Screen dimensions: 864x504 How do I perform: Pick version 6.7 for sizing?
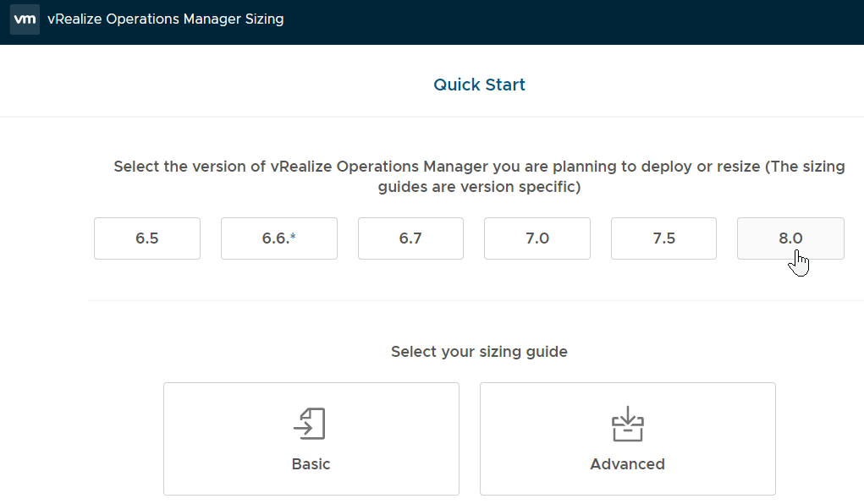point(410,238)
